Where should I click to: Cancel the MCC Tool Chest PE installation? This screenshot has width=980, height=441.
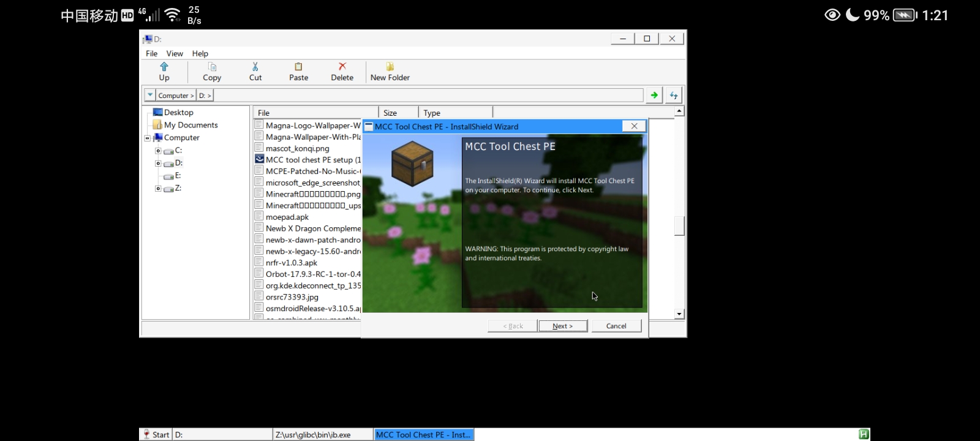pyautogui.click(x=616, y=326)
